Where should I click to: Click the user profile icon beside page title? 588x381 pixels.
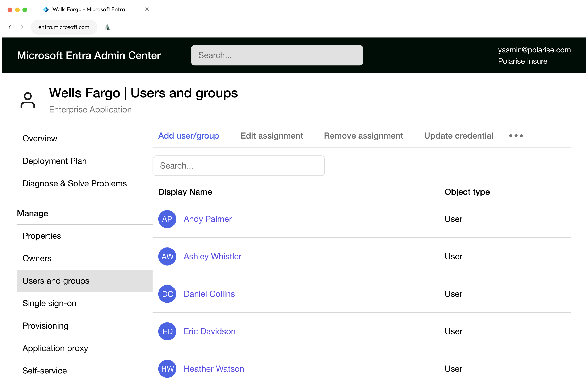[x=28, y=100]
